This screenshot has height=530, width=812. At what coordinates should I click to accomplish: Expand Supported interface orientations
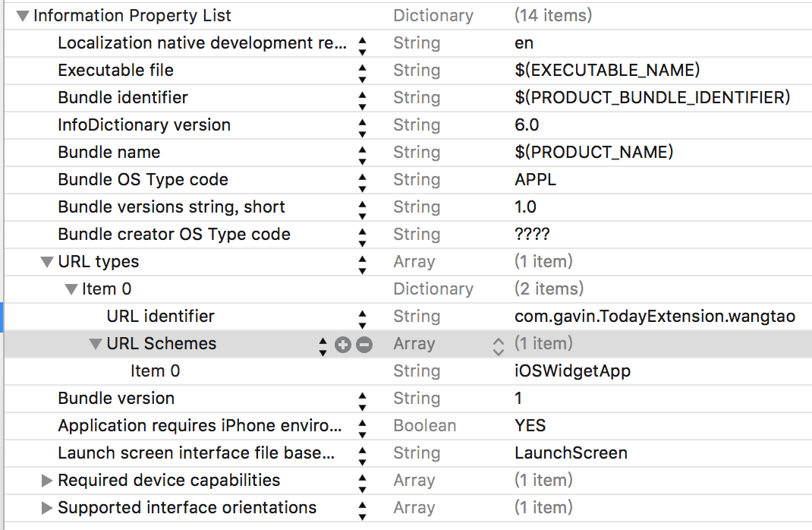tap(47, 508)
